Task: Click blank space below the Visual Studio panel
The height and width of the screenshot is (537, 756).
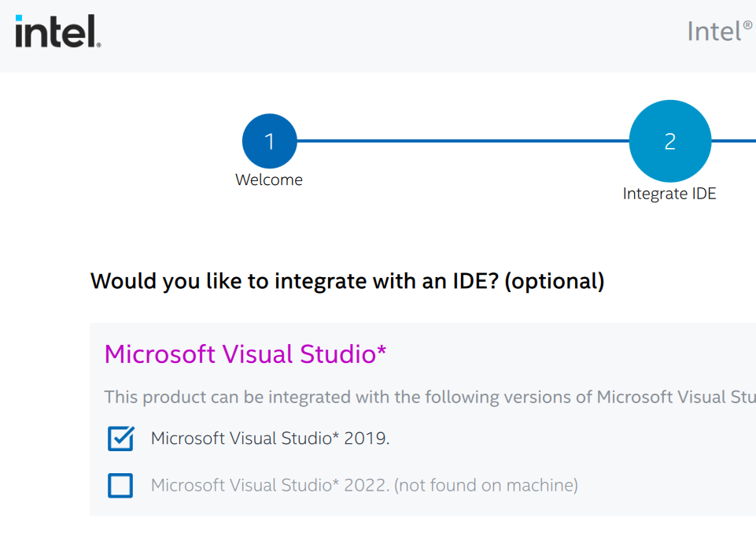Action: pos(393,527)
